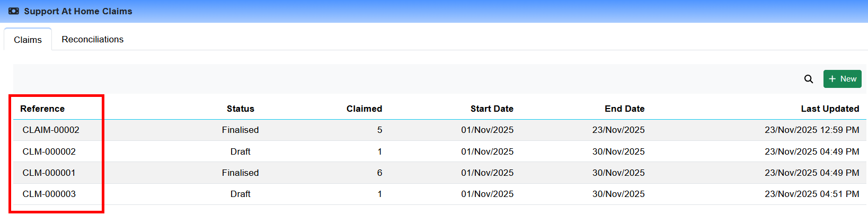
Task: Click the Claimed column header
Action: tap(364, 109)
